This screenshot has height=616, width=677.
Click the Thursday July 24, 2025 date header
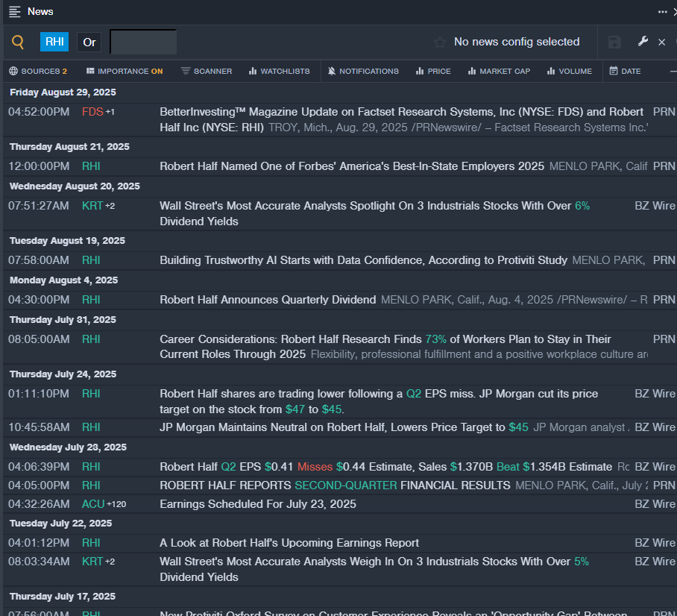click(x=63, y=374)
